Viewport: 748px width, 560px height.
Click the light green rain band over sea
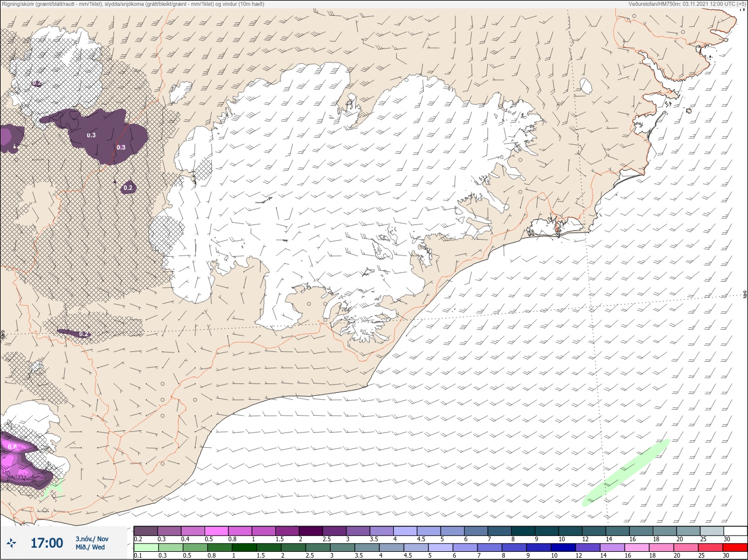click(x=626, y=472)
